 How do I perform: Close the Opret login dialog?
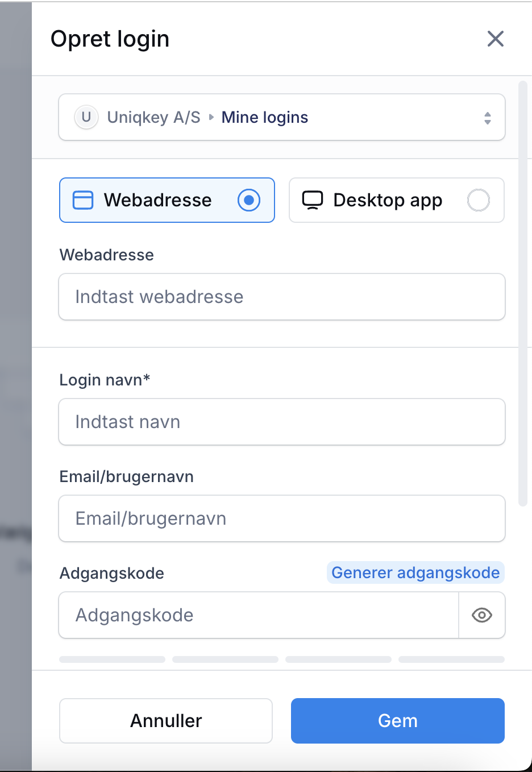point(496,39)
